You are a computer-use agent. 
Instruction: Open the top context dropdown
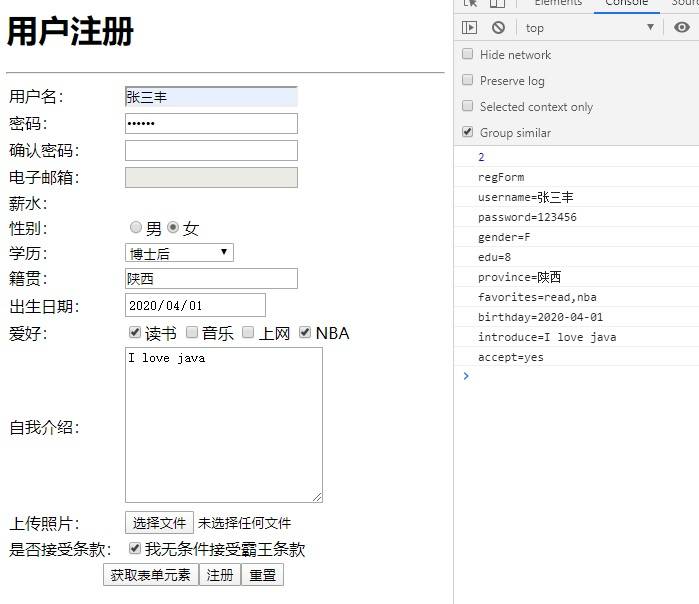pyautogui.click(x=589, y=28)
